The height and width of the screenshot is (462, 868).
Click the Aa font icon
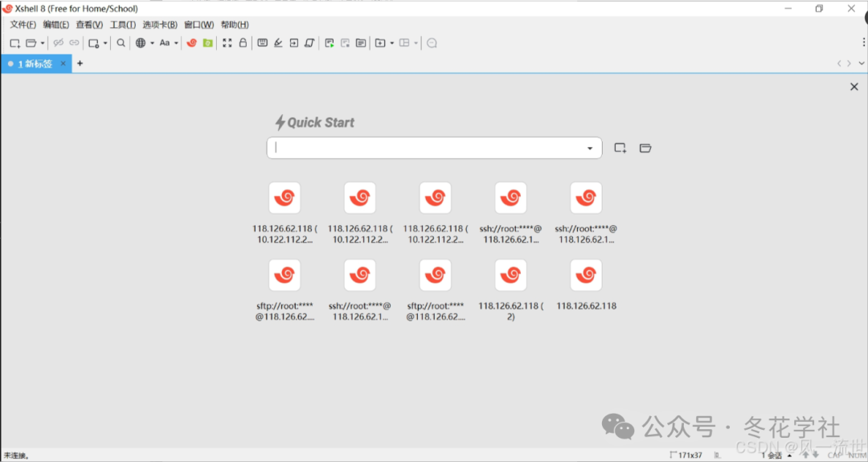pos(165,43)
